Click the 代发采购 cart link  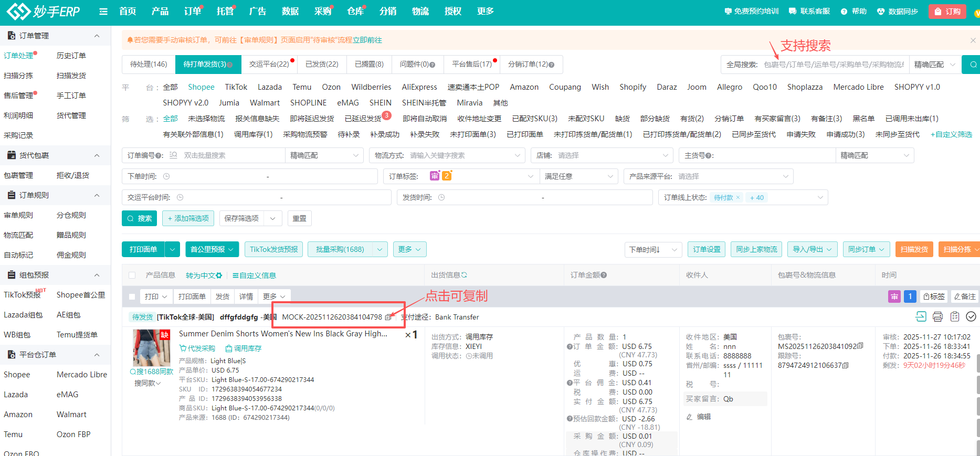tap(197, 348)
